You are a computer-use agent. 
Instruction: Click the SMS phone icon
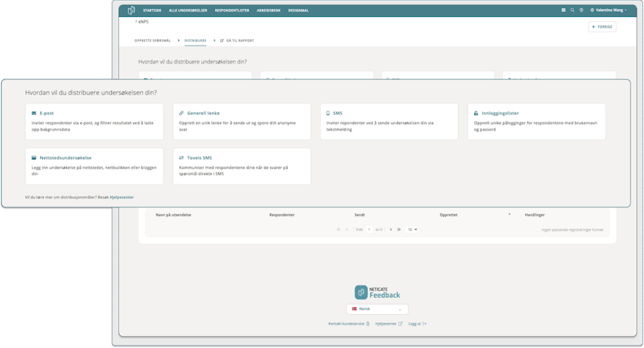point(328,113)
